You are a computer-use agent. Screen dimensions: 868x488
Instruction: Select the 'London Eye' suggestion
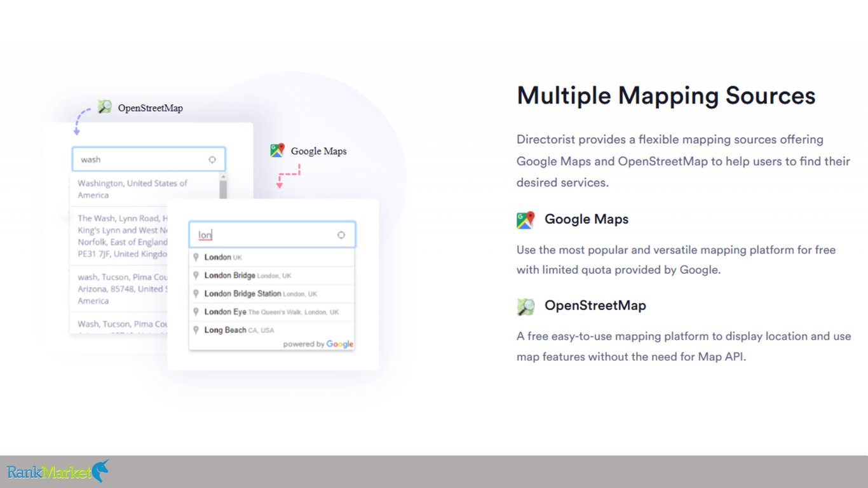(x=272, y=312)
